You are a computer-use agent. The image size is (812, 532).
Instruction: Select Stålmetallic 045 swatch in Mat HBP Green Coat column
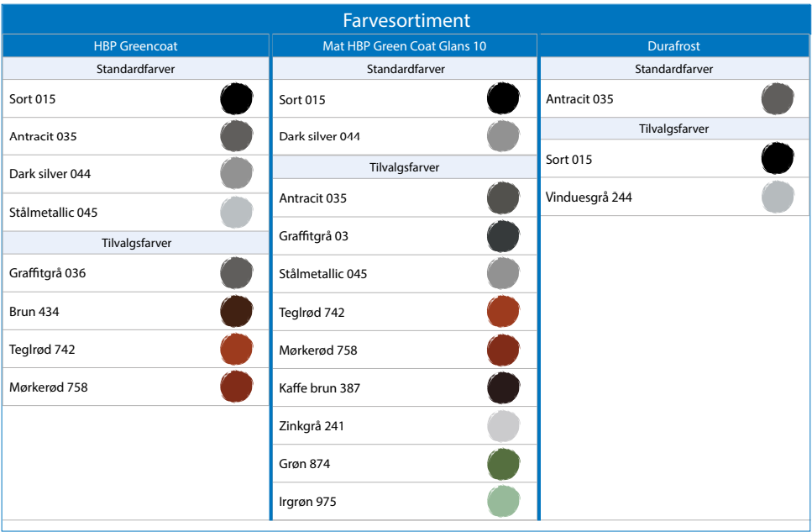(503, 273)
